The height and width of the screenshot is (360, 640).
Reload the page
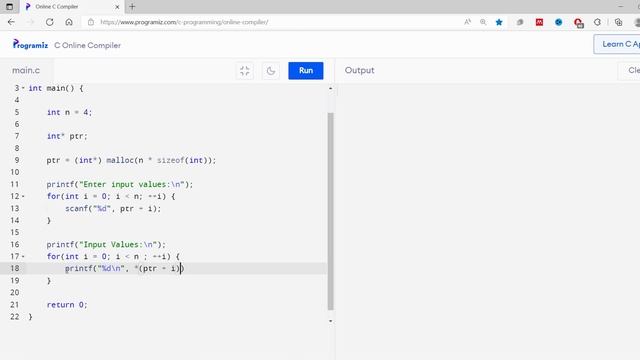pyautogui.click(x=49, y=22)
